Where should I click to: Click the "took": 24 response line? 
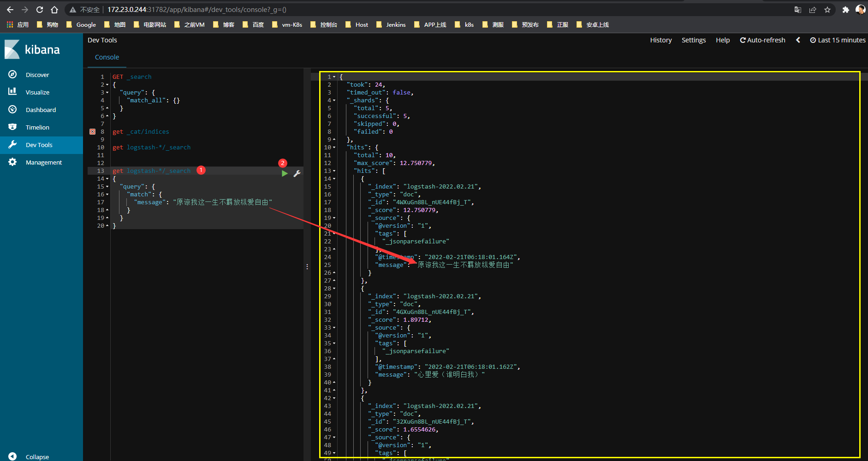pos(366,85)
